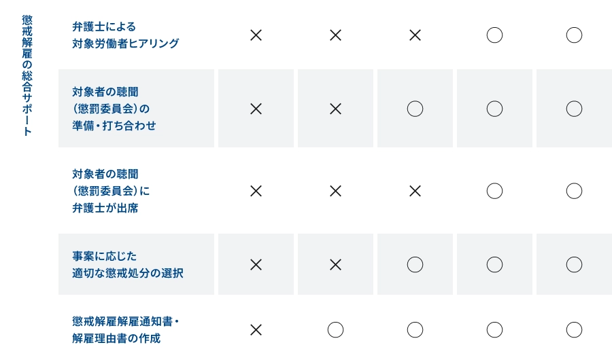The height and width of the screenshot is (364, 612).
Task: Click the fourth-column circle in 対象労働者ヒアリング row
Action: click(x=494, y=35)
